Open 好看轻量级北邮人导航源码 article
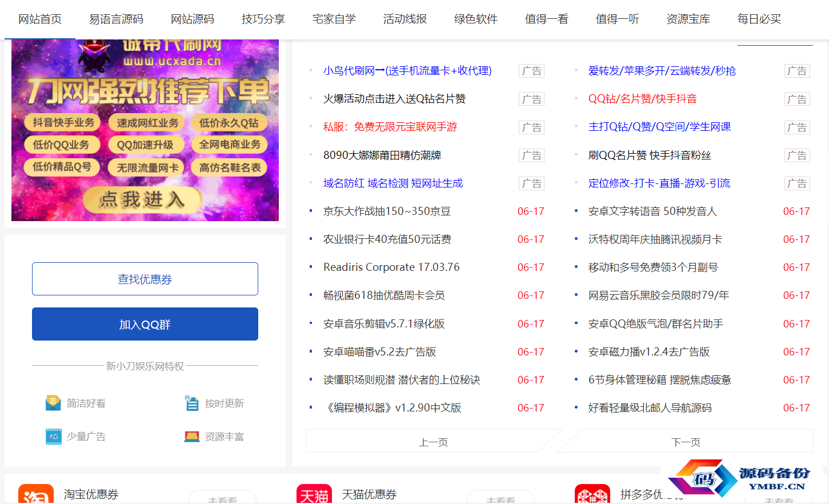 650,407
